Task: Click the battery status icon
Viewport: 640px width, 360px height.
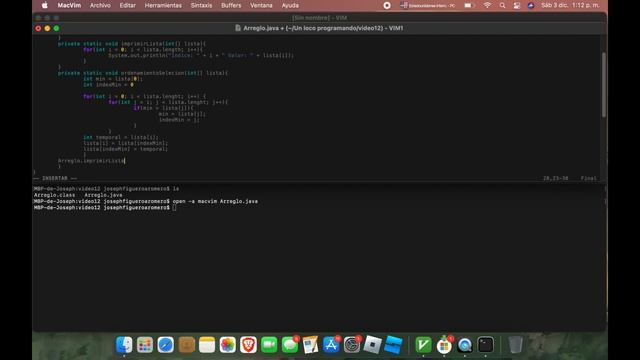Action: click(x=469, y=5)
